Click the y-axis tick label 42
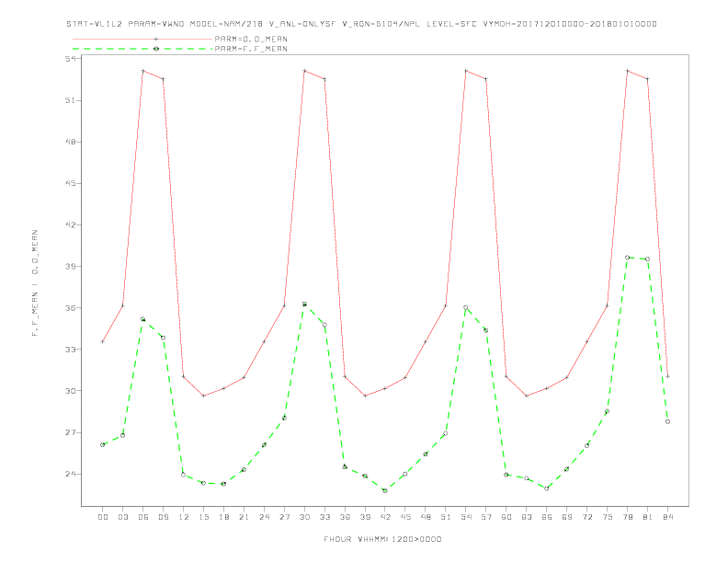 click(x=71, y=224)
